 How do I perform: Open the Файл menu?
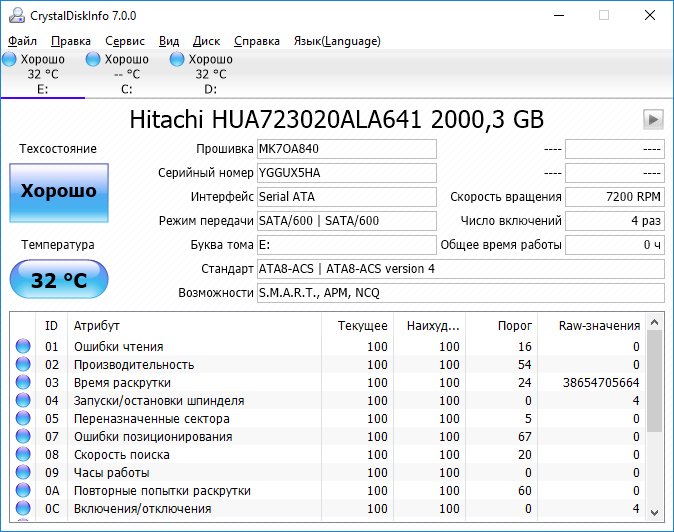click(22, 41)
